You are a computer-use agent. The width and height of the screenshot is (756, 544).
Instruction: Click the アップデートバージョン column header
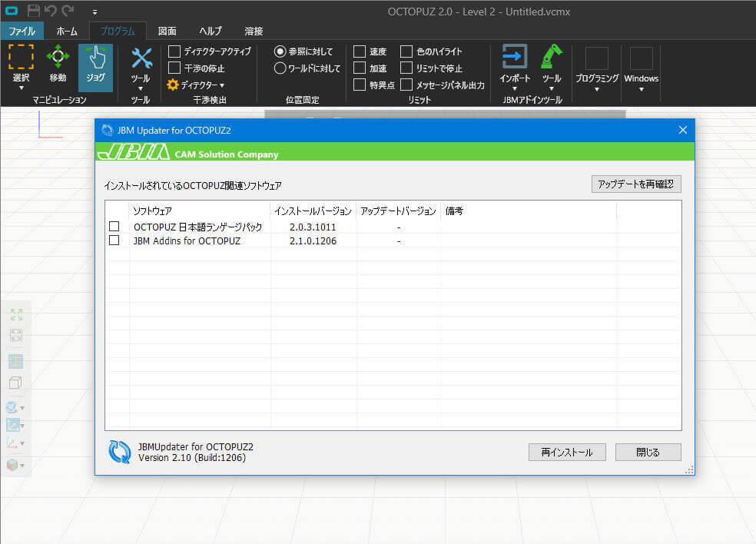click(x=398, y=211)
